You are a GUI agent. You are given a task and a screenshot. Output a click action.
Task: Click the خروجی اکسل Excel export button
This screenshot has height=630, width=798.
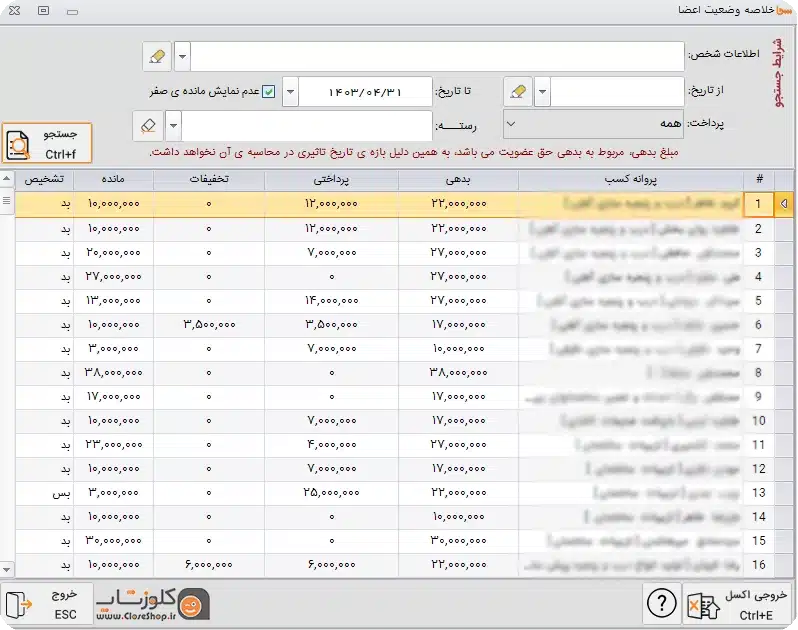[x=738, y=604]
